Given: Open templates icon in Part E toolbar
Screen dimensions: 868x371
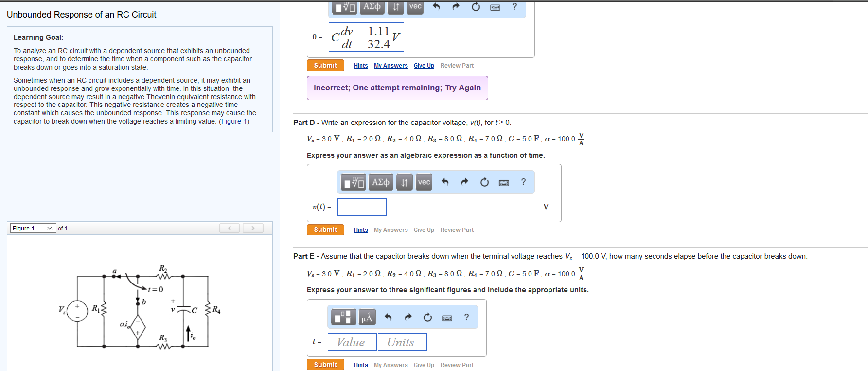Looking at the screenshot, I should click(x=344, y=318).
